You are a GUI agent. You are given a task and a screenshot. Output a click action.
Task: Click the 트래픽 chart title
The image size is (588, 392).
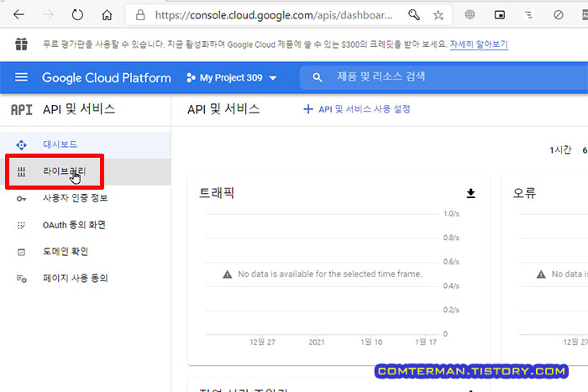coord(217,193)
